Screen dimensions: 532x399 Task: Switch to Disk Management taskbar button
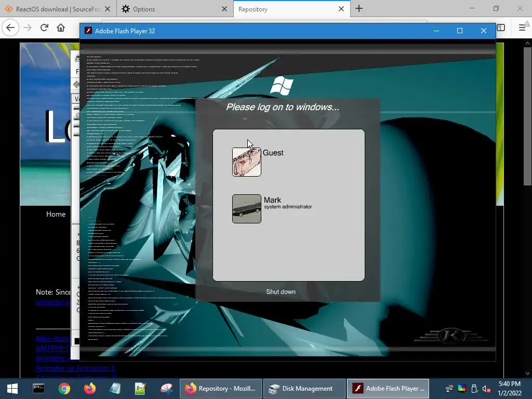point(304,389)
